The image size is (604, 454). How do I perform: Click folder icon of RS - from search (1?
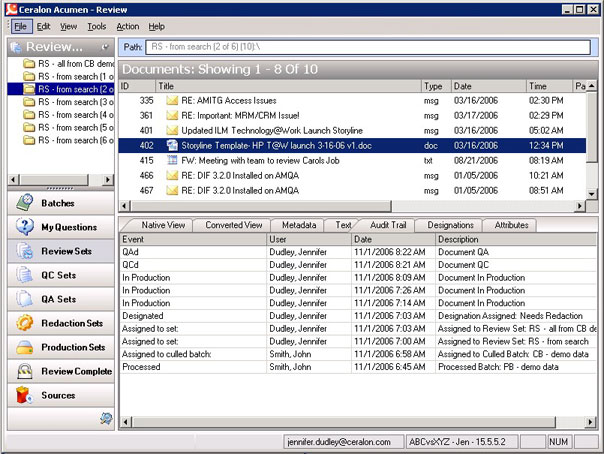(x=29, y=76)
